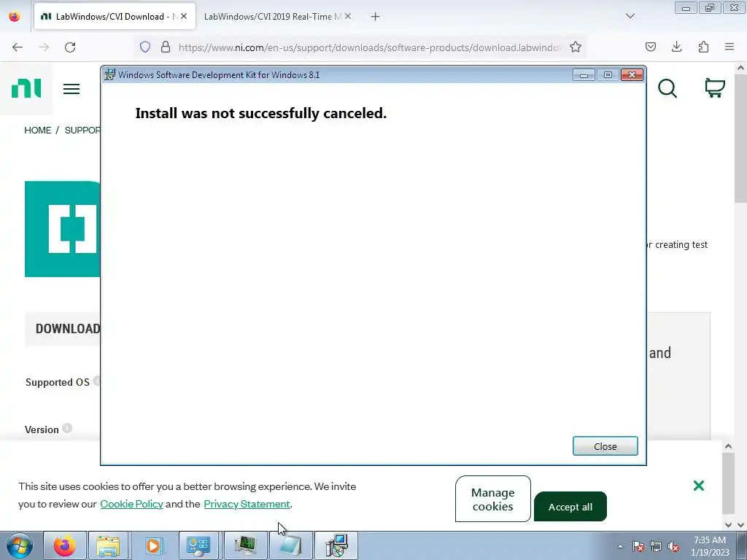Switch to LabWindows/CVI Download tab
The height and width of the screenshot is (560, 747).
coord(115,17)
